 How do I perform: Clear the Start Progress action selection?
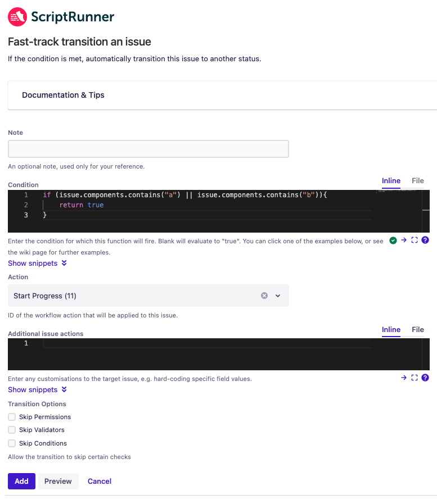coord(264,296)
